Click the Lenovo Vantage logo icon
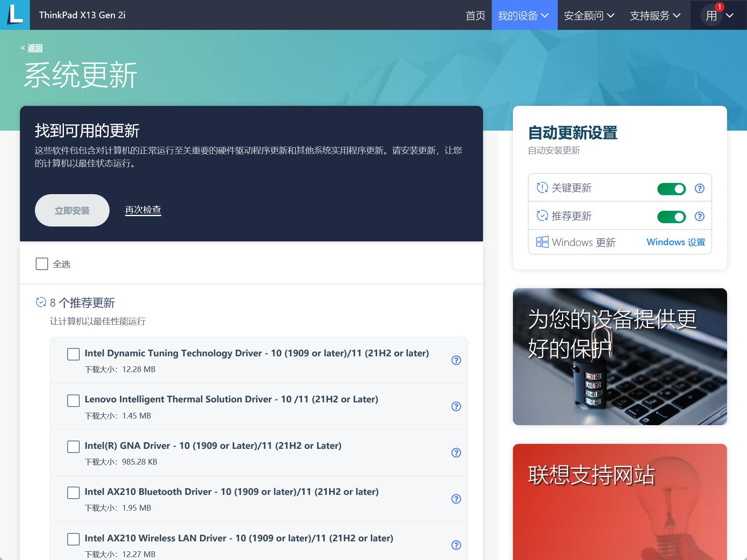 click(x=15, y=15)
